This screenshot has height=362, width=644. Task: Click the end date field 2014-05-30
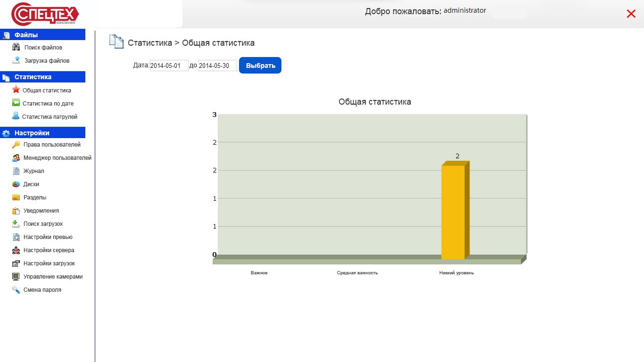(217, 66)
